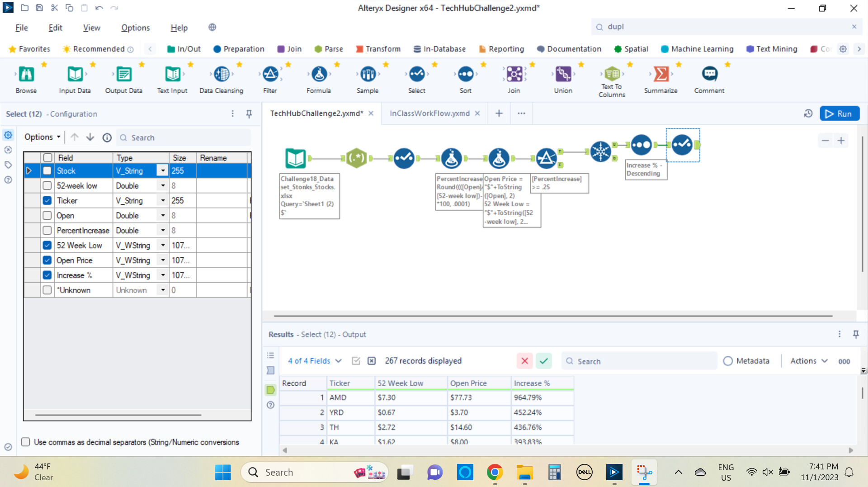Select the Text To Columns tool
The width and height of the screenshot is (868, 487).
click(612, 74)
